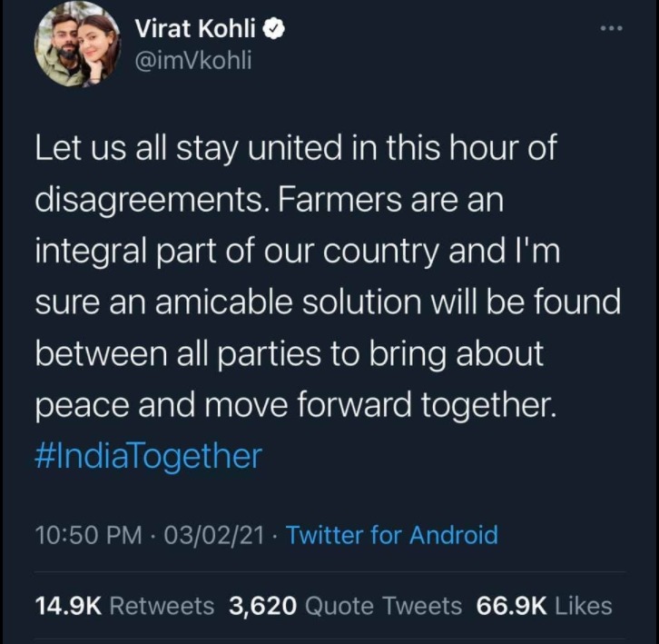Open the @imVkohli handle
The image size is (659, 644).
click(x=192, y=60)
